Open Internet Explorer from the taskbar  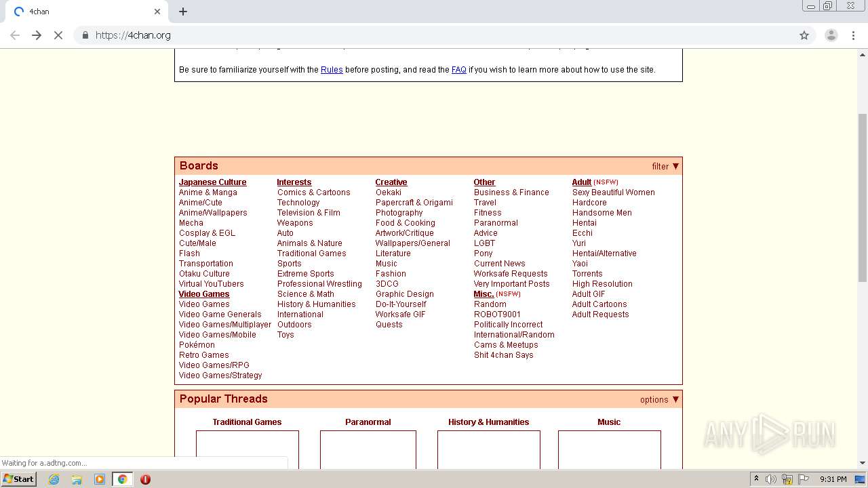click(x=54, y=479)
